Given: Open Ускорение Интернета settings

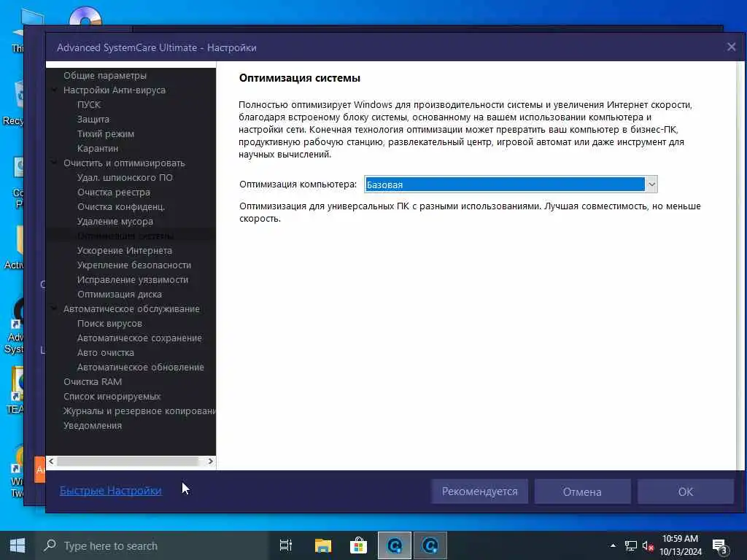Looking at the screenshot, I should coord(124,251).
